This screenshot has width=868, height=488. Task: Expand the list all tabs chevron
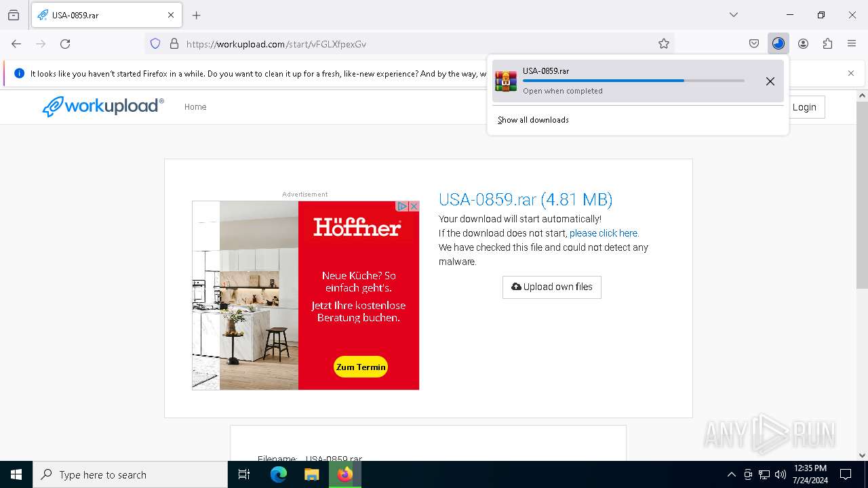(734, 15)
